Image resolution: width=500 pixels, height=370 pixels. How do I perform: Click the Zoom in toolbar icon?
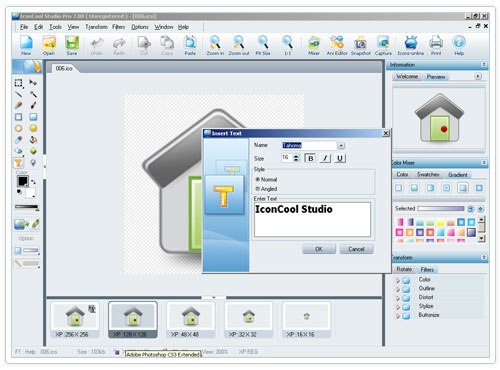(x=215, y=45)
